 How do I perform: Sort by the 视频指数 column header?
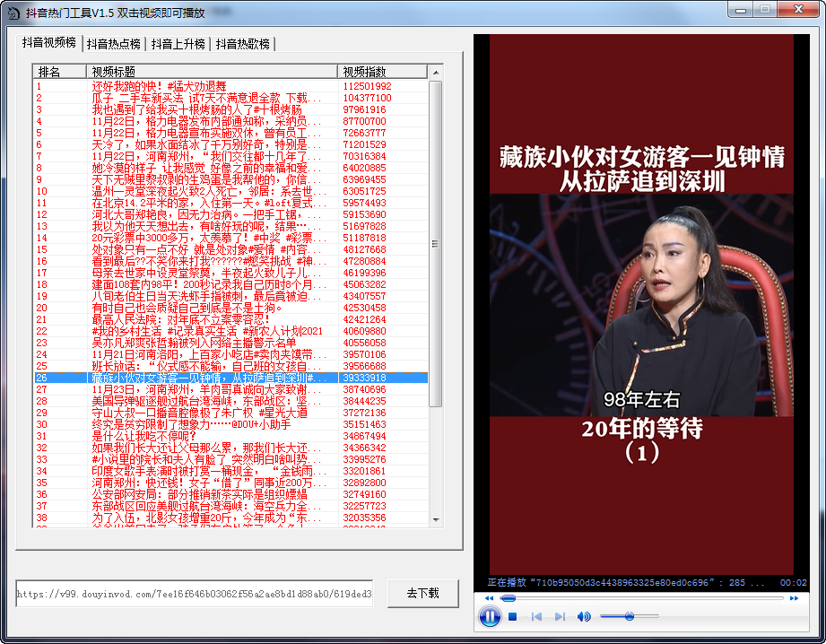pyautogui.click(x=382, y=72)
